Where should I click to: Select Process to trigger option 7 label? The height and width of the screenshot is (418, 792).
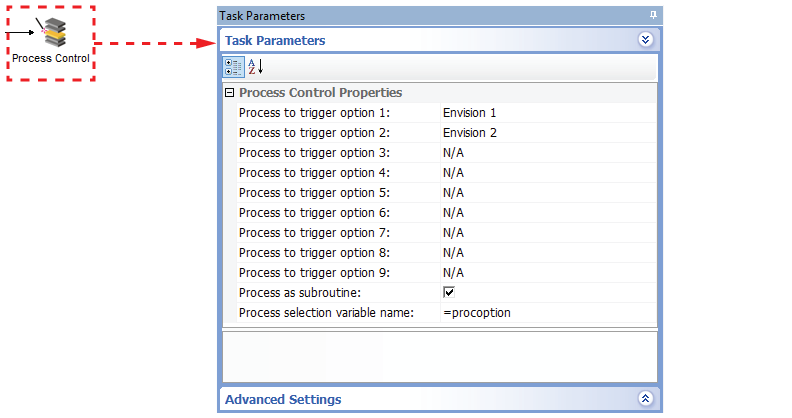point(314,233)
